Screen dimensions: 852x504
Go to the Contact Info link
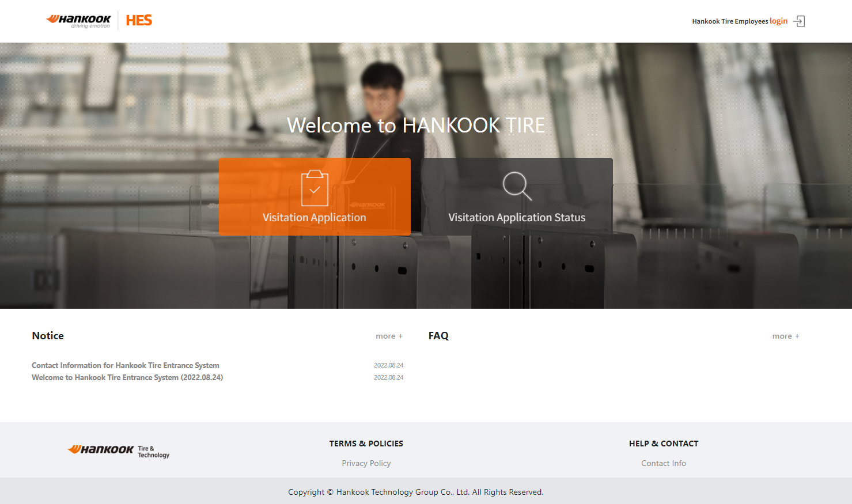664,463
